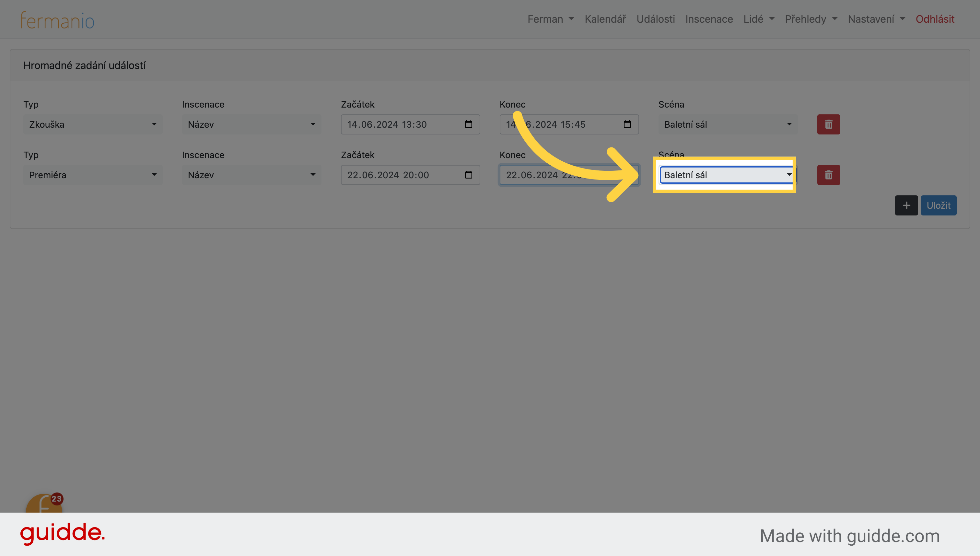Expand the Ferman menu

[x=550, y=19]
